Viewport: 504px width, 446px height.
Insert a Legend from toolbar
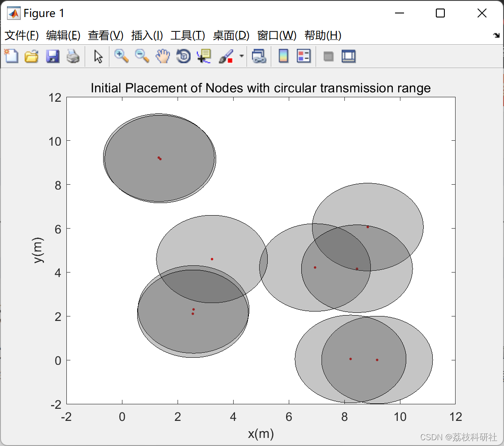point(304,56)
